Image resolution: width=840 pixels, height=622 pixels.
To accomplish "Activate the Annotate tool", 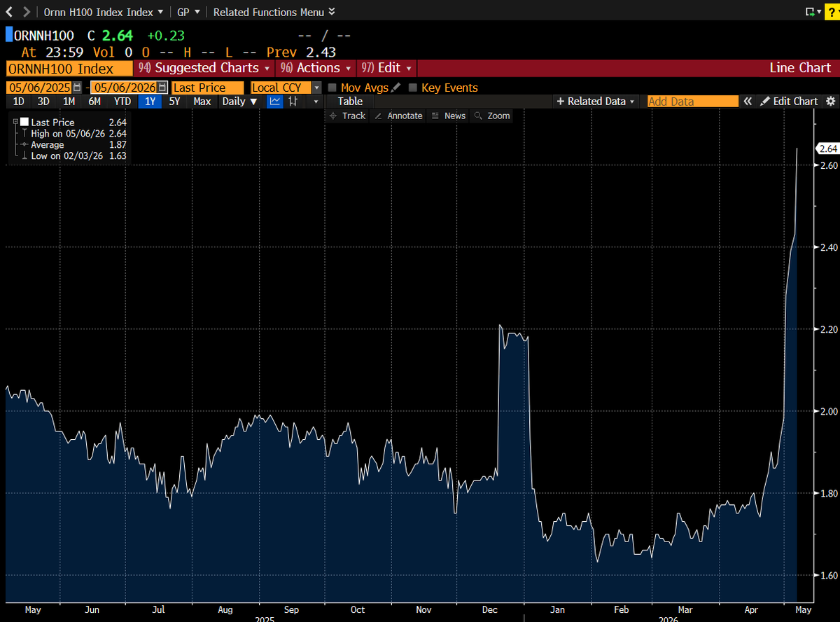I will (398, 116).
